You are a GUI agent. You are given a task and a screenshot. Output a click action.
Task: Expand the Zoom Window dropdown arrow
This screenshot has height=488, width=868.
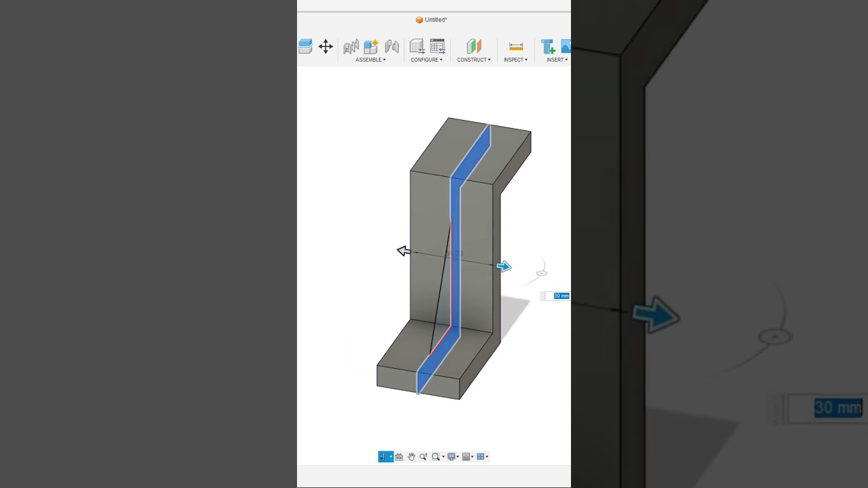click(443, 457)
